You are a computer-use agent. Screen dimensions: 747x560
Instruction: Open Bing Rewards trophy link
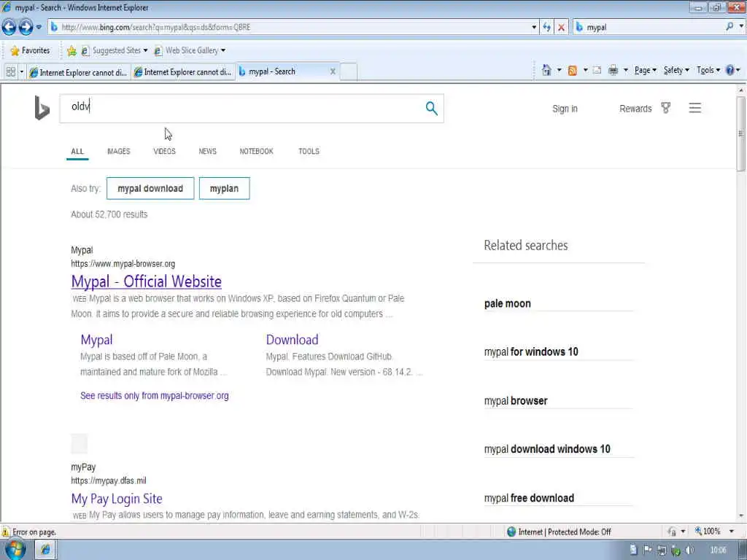pos(645,109)
